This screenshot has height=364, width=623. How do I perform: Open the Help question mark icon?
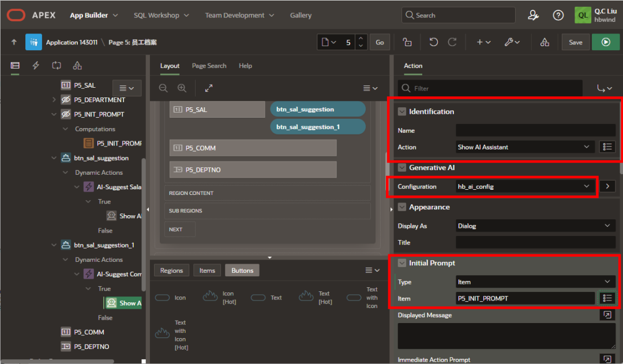[x=558, y=16]
